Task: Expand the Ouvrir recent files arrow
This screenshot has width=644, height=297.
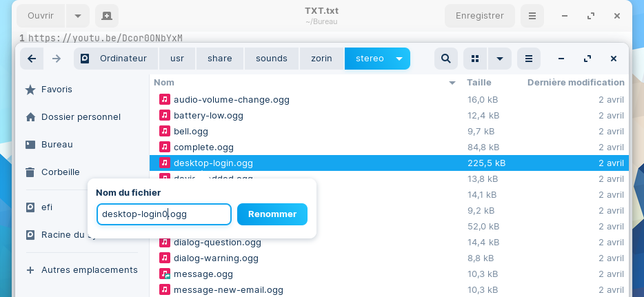Action: coord(78,15)
